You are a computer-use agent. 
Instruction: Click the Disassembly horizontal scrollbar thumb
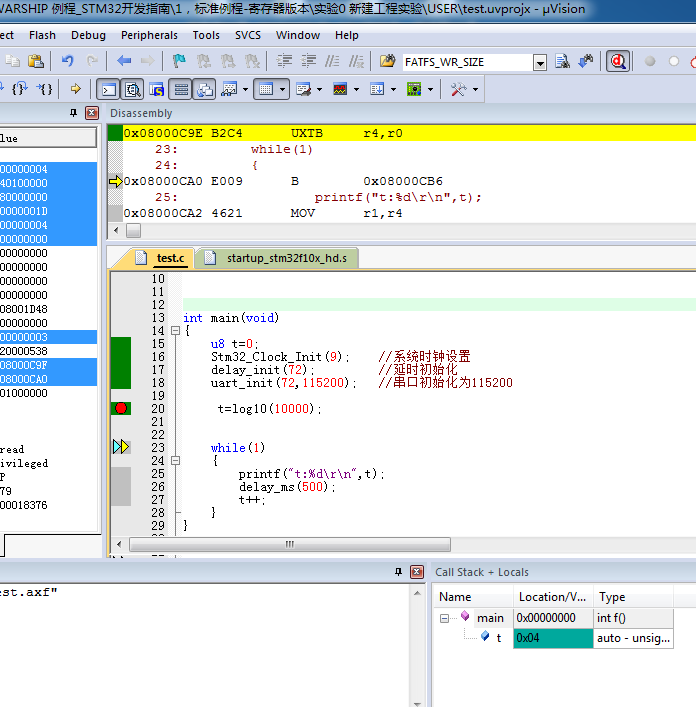click(133, 230)
